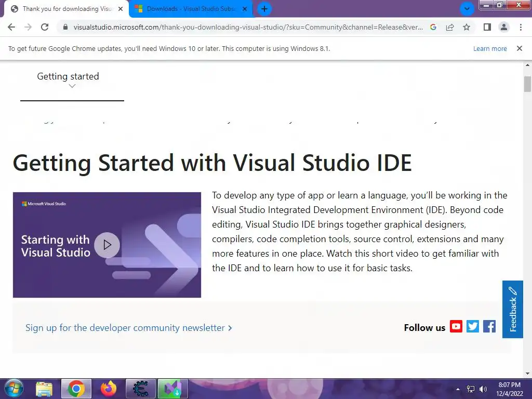Open the Starting with Visual Studio thumbnail
Image resolution: width=532 pixels, height=399 pixels.
pos(107,245)
